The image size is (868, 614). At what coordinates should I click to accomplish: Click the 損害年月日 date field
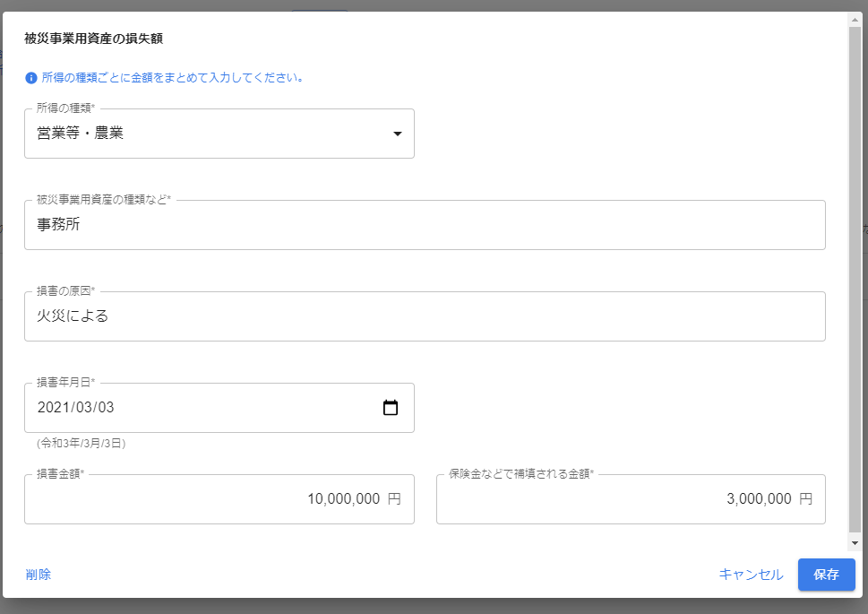pyautogui.click(x=219, y=408)
